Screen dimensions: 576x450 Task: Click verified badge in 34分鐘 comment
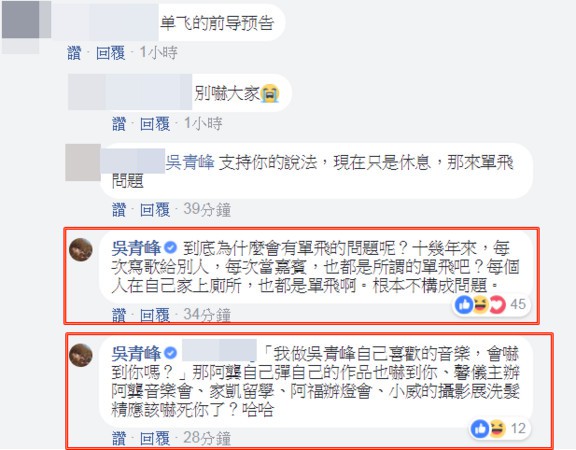170,248
